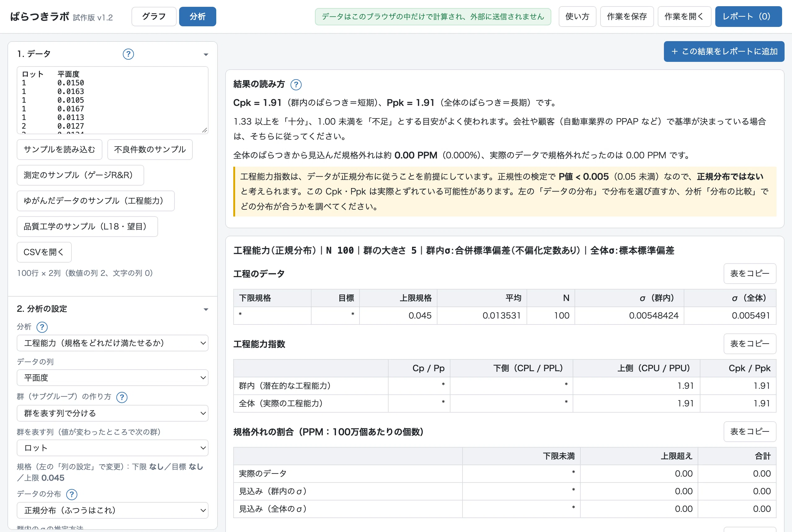Switch to the グラフ tab

[154, 16]
